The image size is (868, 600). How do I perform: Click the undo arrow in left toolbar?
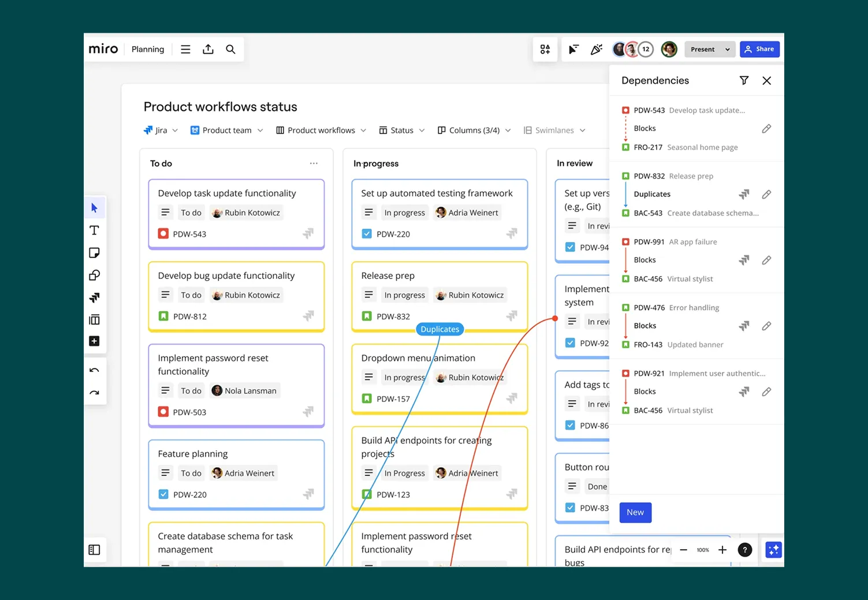click(94, 371)
